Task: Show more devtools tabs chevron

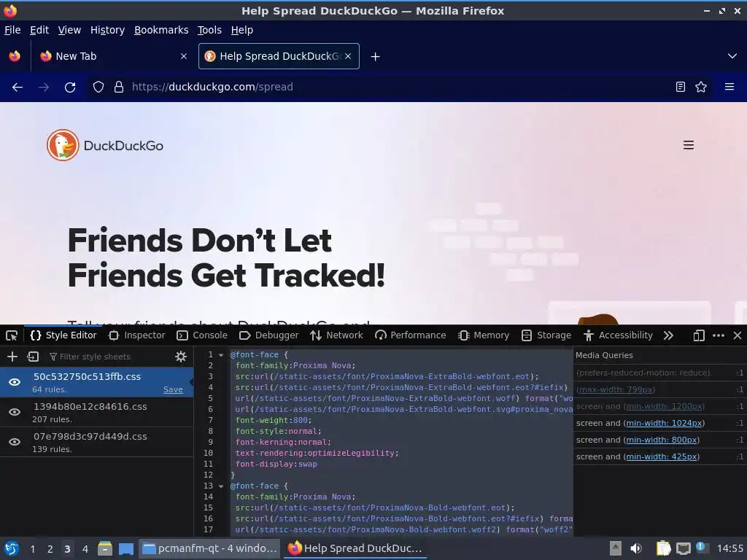Action: coord(668,335)
